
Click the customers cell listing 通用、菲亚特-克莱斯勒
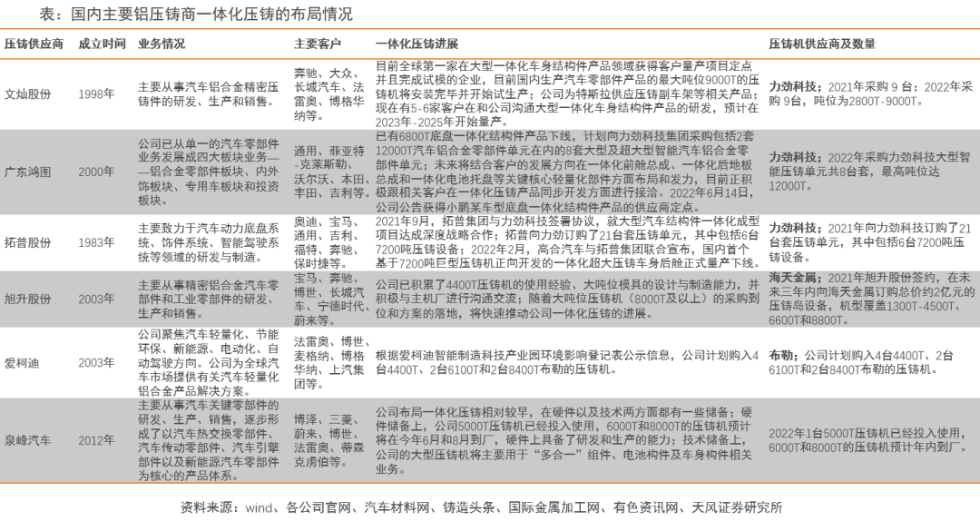click(x=332, y=172)
